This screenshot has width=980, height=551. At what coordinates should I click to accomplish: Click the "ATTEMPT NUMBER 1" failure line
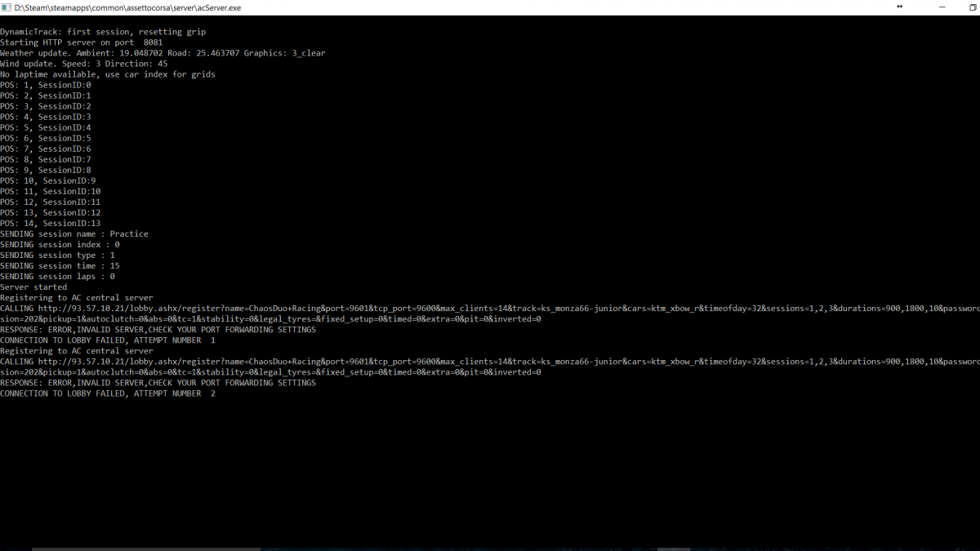pyautogui.click(x=108, y=340)
